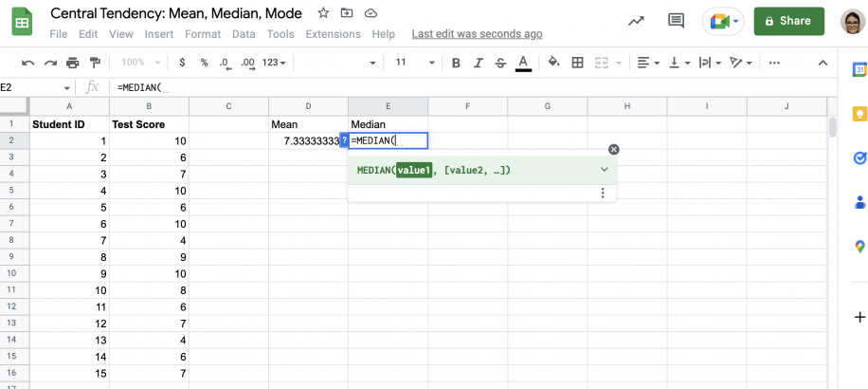Open the 123 number format dropdown
Image resolution: width=868 pixels, height=389 pixels.
[274, 63]
